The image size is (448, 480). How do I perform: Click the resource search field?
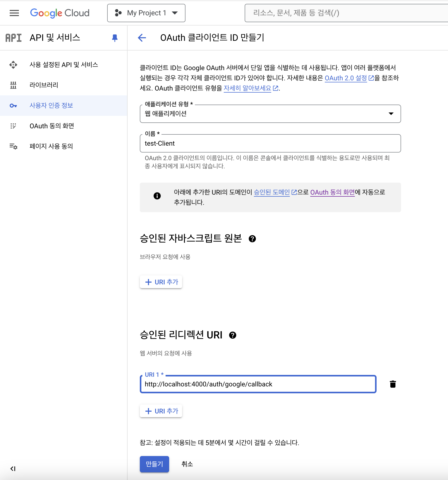(x=346, y=13)
